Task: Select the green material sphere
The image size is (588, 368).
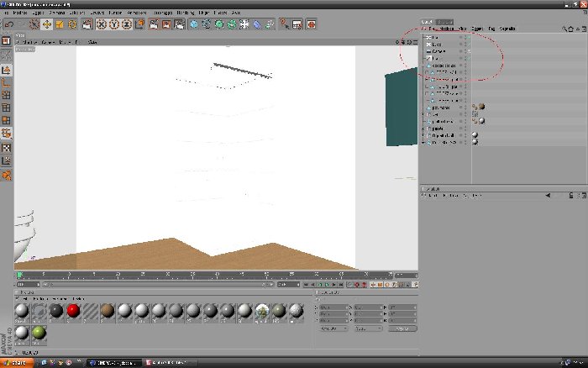Action: click(x=39, y=333)
